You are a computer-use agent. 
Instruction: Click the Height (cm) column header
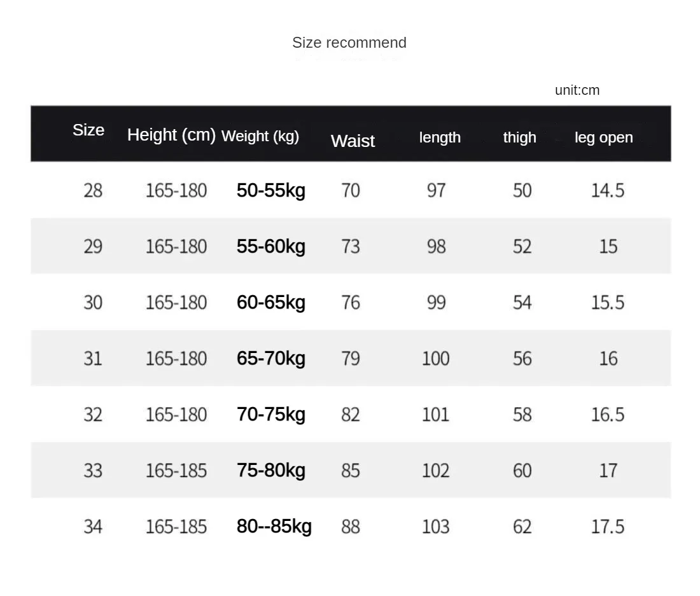click(x=171, y=135)
